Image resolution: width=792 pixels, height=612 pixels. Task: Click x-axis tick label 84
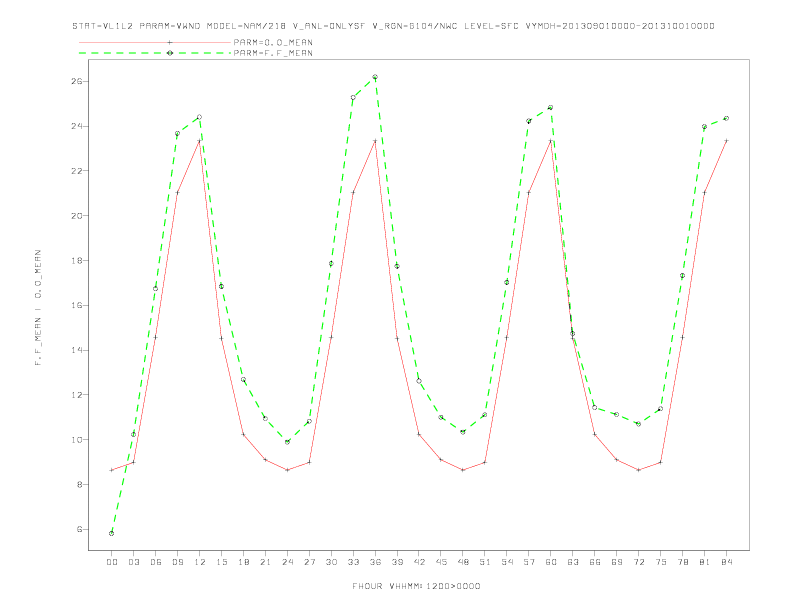point(726,562)
